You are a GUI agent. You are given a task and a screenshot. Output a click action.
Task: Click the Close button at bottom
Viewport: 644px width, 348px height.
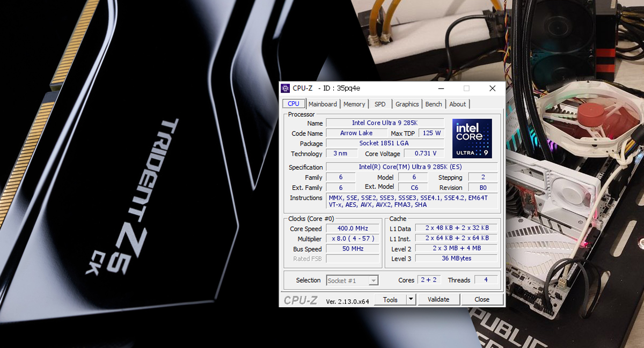pyautogui.click(x=481, y=300)
